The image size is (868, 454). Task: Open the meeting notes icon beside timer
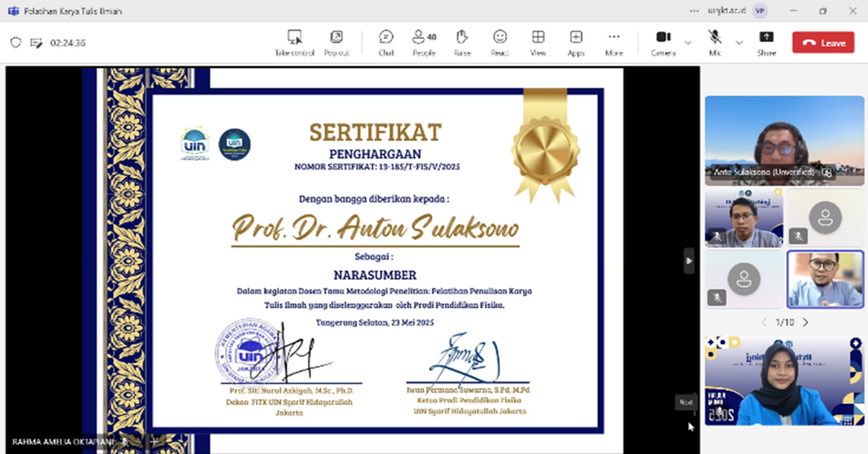(x=36, y=43)
